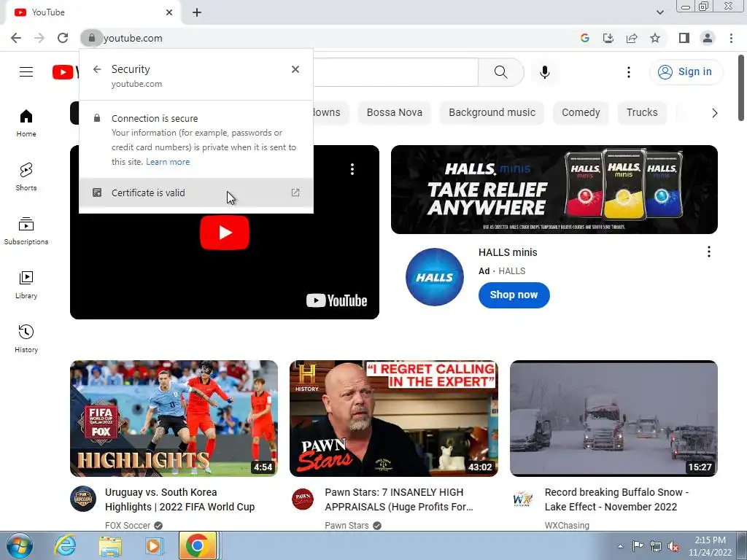Open Subscriptions in the sidebar
This screenshot has width=747, height=560.
[x=26, y=230]
